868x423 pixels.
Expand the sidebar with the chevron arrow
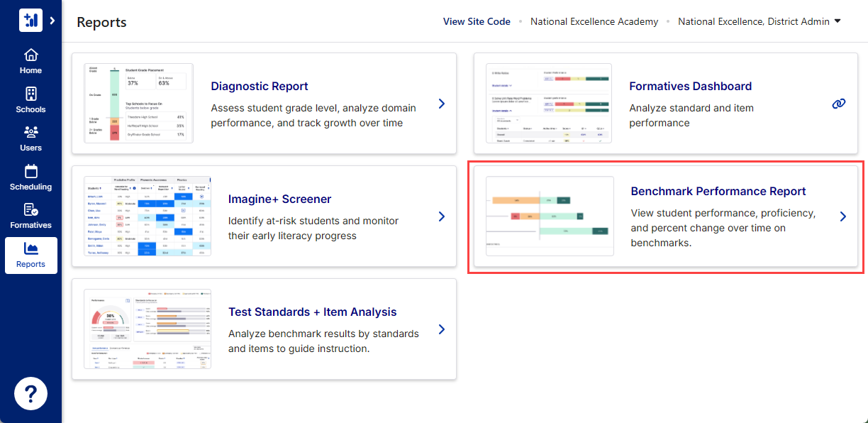click(52, 21)
